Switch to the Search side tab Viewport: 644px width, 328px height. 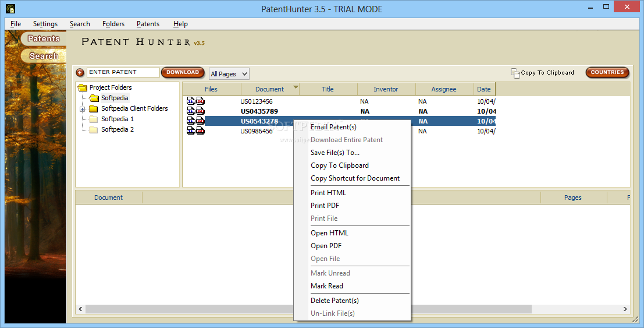44,56
